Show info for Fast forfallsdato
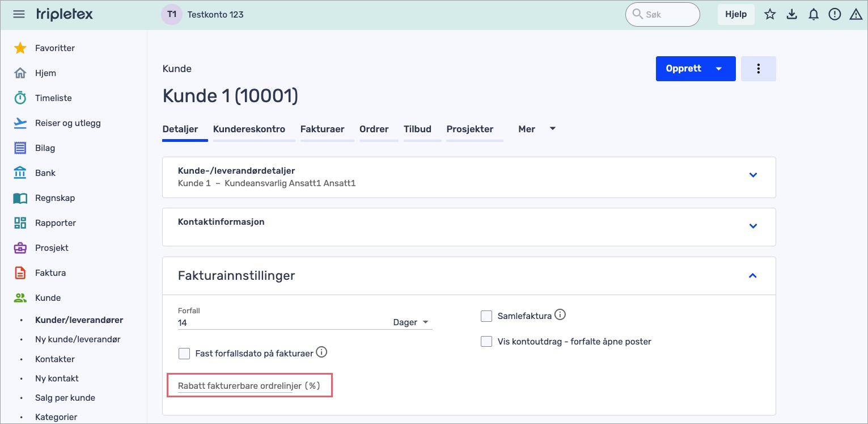This screenshot has height=424, width=868. (x=321, y=352)
